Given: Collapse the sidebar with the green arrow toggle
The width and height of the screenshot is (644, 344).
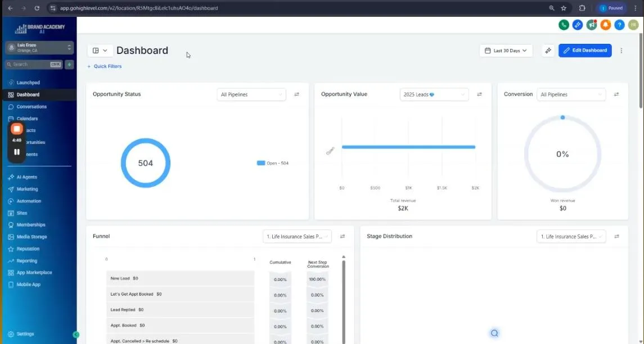Looking at the screenshot, I should coord(76,334).
